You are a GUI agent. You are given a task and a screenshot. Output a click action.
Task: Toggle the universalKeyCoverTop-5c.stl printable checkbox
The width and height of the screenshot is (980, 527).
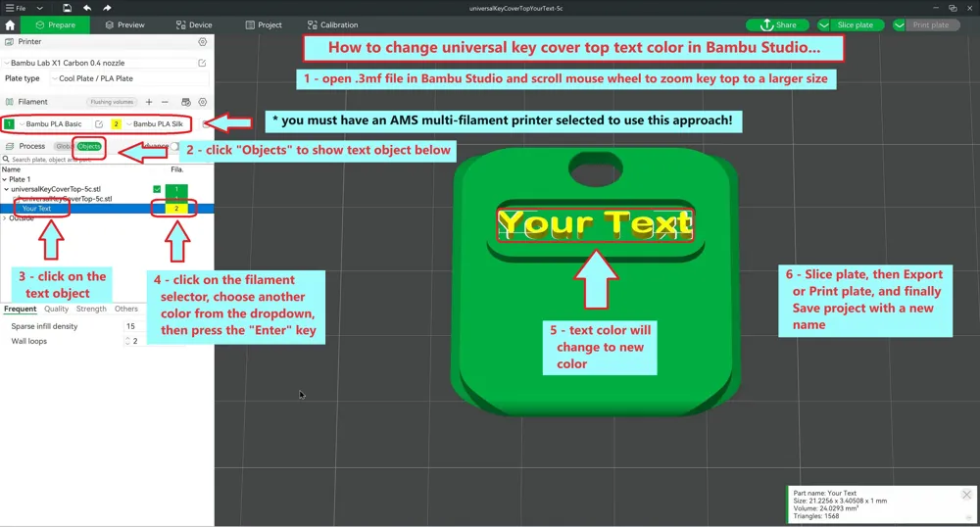(157, 189)
